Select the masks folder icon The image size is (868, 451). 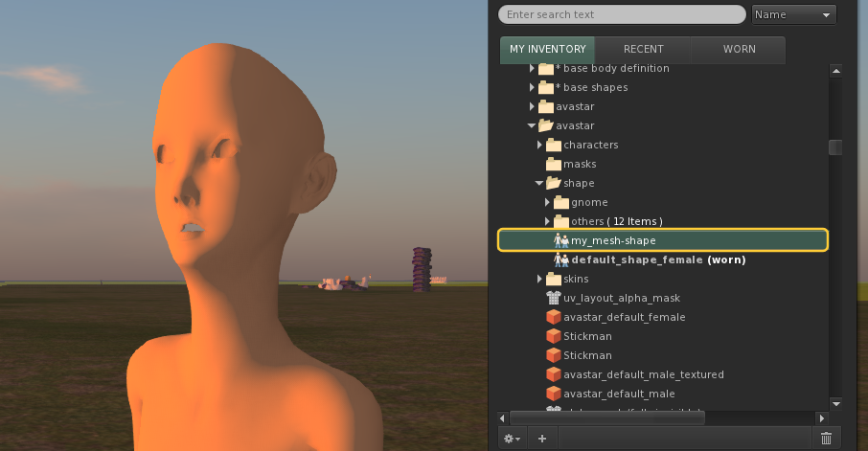coord(554,164)
